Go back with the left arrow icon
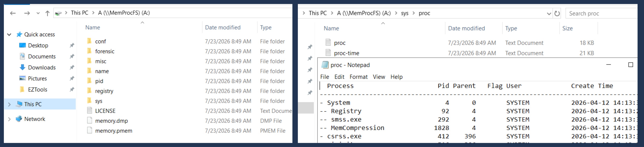This screenshot has width=644, height=147. tap(13, 13)
